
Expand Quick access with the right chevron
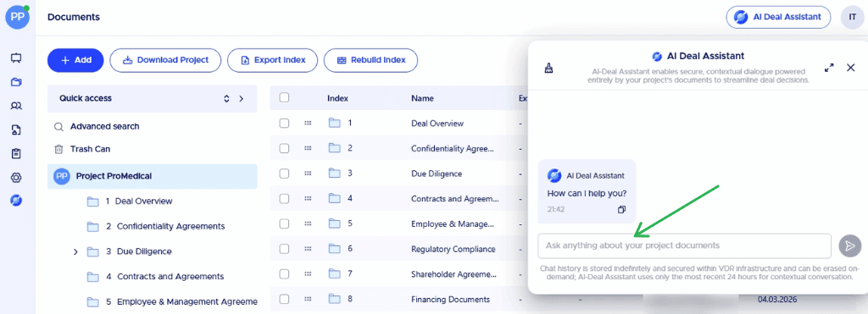[x=241, y=98]
